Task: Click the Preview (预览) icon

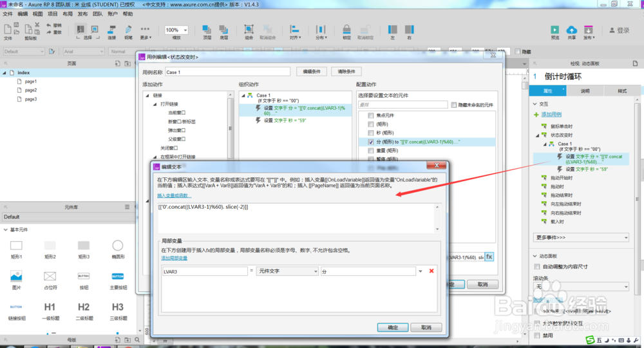Action: tap(555, 30)
